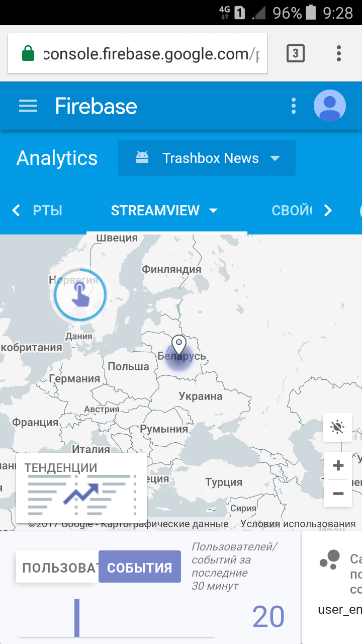Tap the Android app icon beside Trashbox News
The image size is (362, 644).
pyautogui.click(x=142, y=158)
